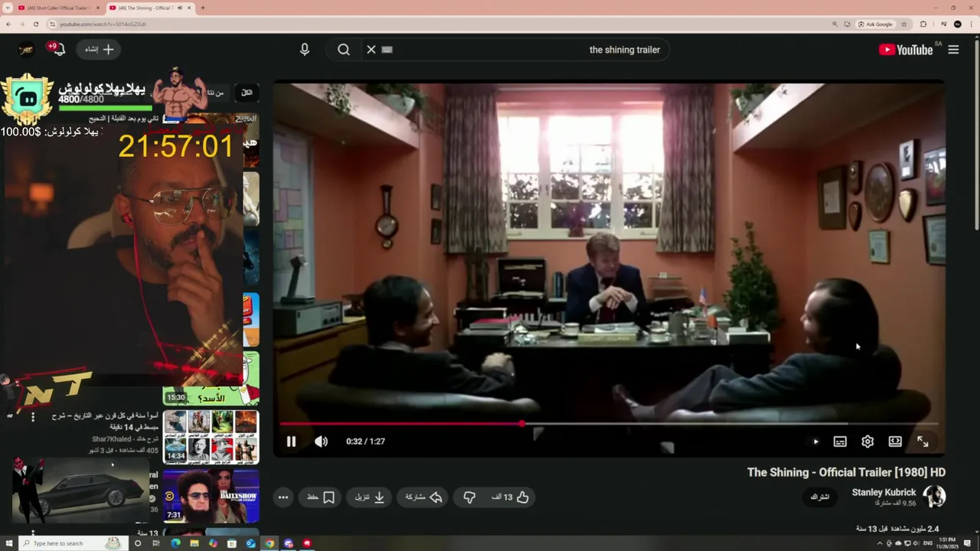Screen dimensions: 980x551
Task: Bookmark this page with star icon
Action: tap(904, 24)
